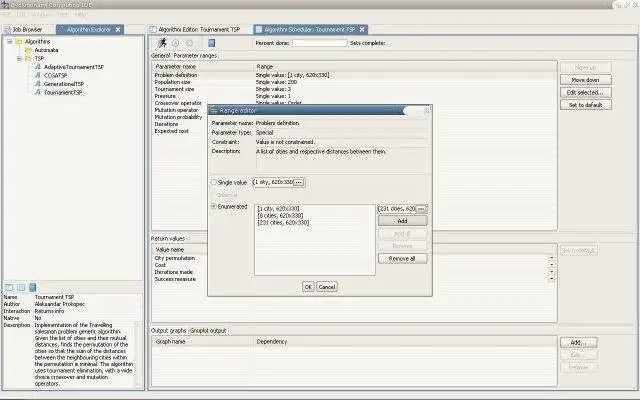Click the ellipsis button beside Single value field
This screenshot has width=640, height=400.
coord(299,182)
